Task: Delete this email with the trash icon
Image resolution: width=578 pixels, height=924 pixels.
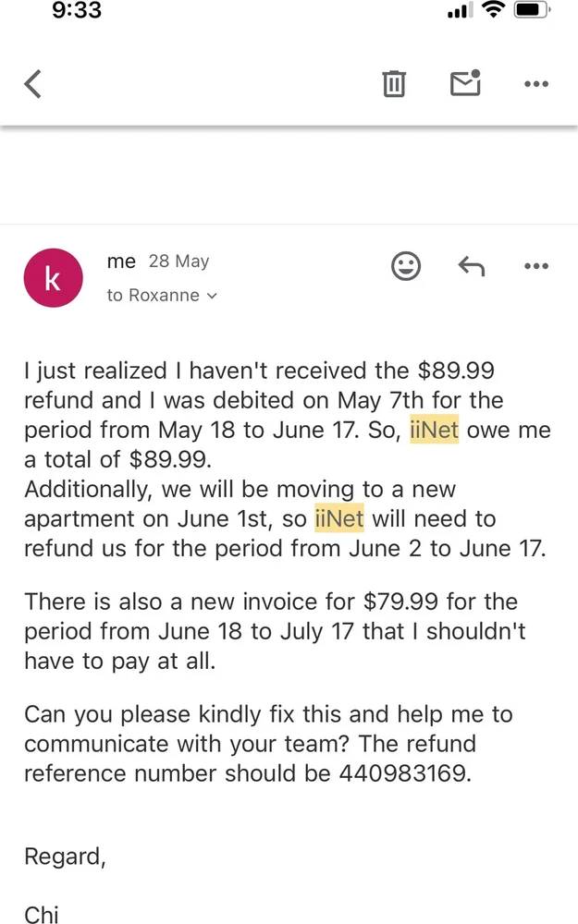Action: click(x=394, y=83)
